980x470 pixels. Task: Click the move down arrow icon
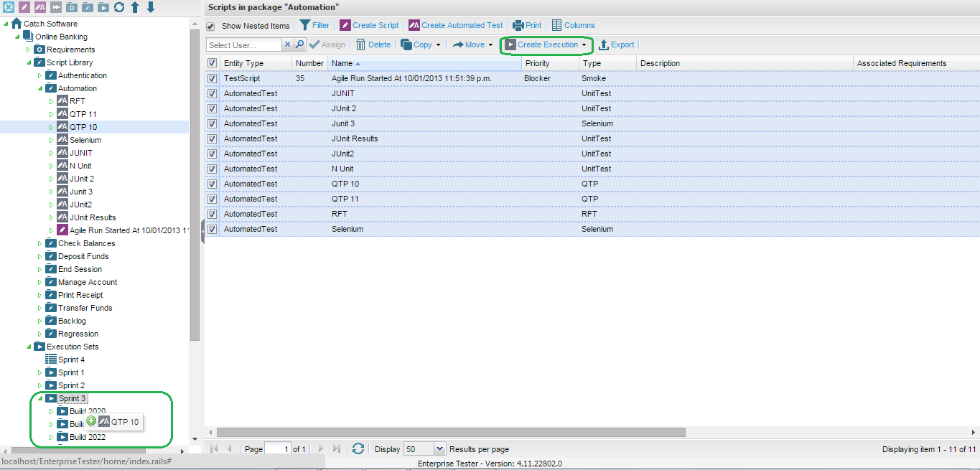[x=151, y=7]
